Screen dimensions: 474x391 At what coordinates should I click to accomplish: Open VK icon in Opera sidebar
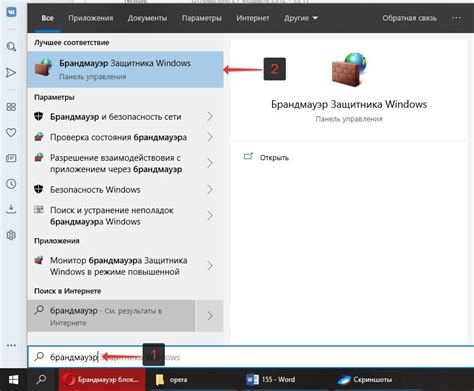[11, 12]
